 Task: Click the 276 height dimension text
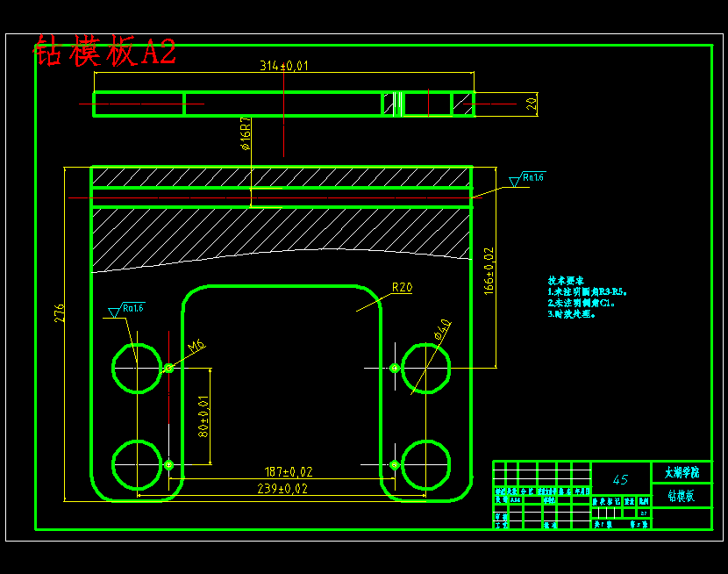(x=60, y=313)
